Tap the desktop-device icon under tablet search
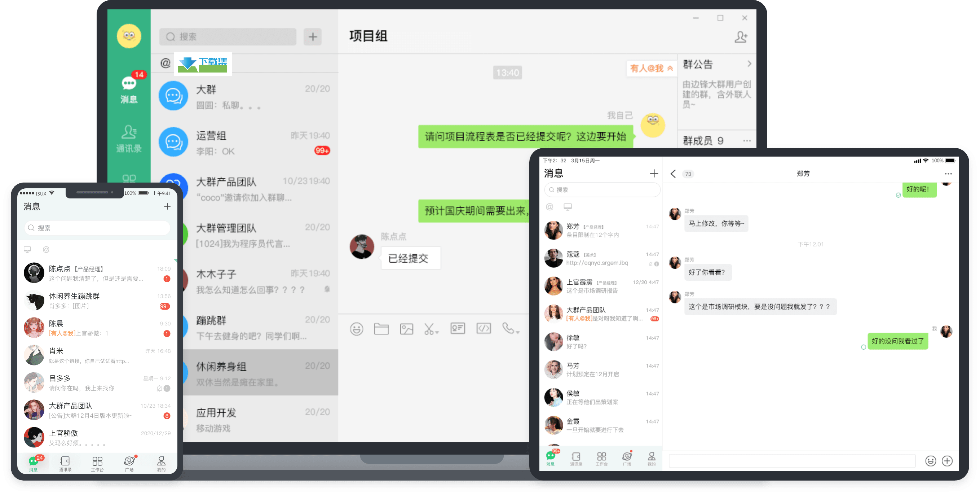The height and width of the screenshot is (495, 980). [x=568, y=207]
